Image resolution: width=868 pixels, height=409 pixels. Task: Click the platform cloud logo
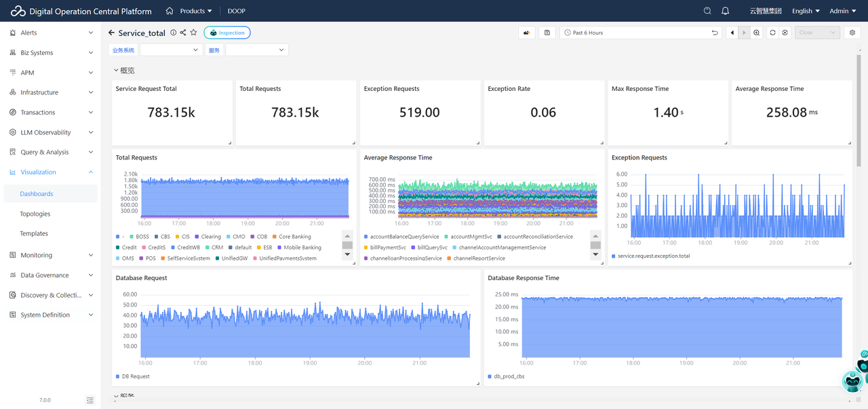click(x=18, y=11)
